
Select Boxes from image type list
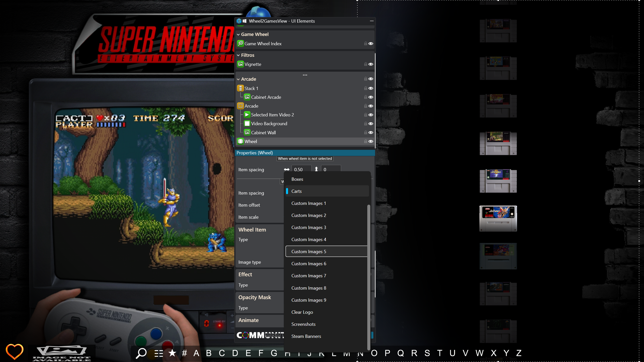[x=327, y=179]
